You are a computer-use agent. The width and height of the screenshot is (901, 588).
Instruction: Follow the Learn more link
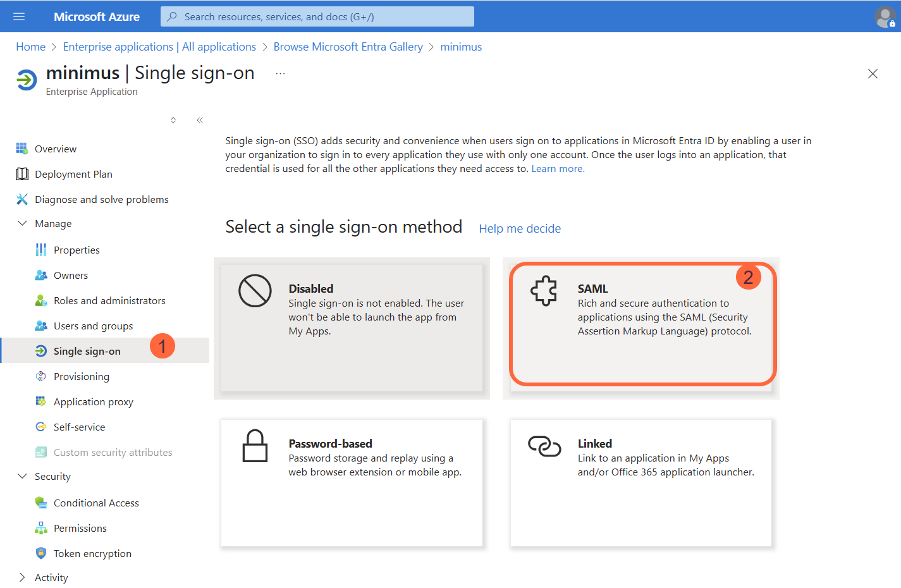point(558,169)
